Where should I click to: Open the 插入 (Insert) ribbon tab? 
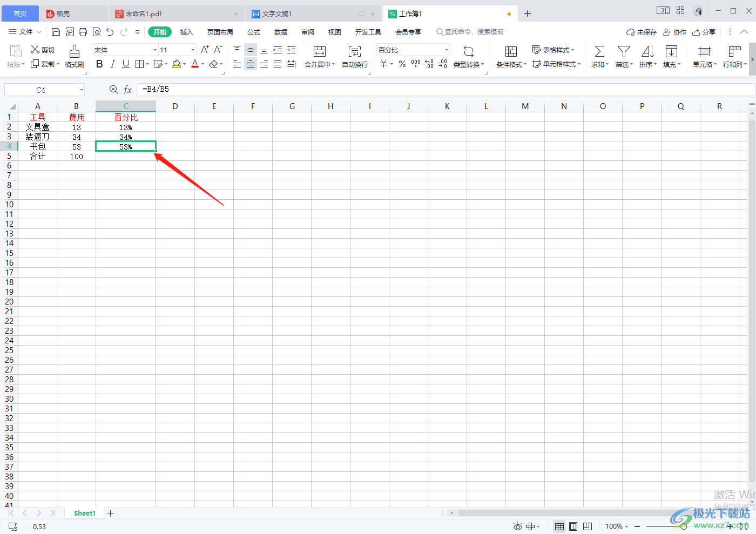point(186,32)
